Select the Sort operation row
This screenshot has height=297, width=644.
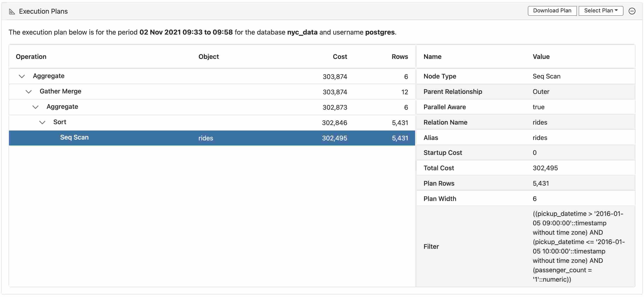click(60, 122)
